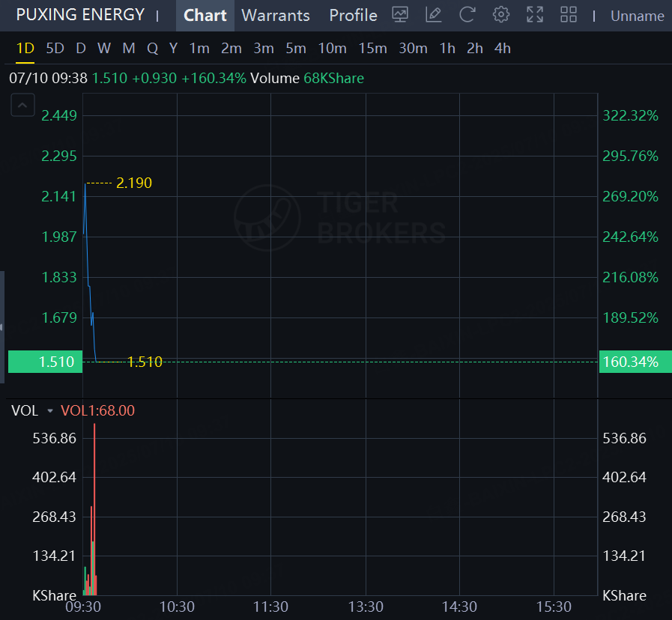Refresh the chart with reload icon

(x=467, y=15)
